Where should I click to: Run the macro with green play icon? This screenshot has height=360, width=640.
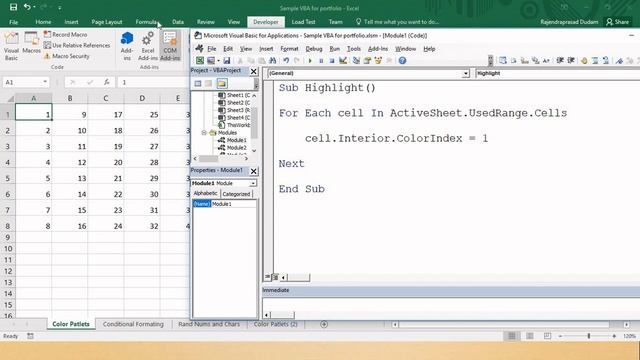point(310,61)
